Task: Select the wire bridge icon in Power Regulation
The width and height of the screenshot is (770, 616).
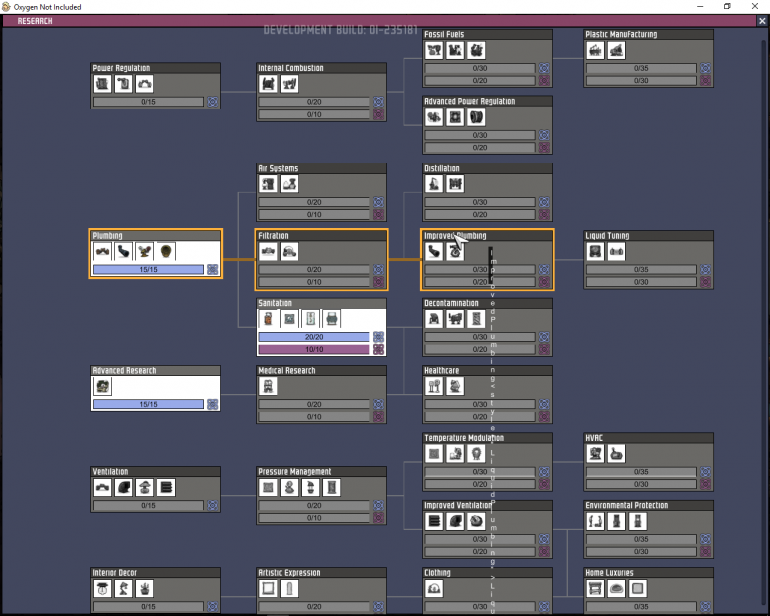Action: pos(144,84)
